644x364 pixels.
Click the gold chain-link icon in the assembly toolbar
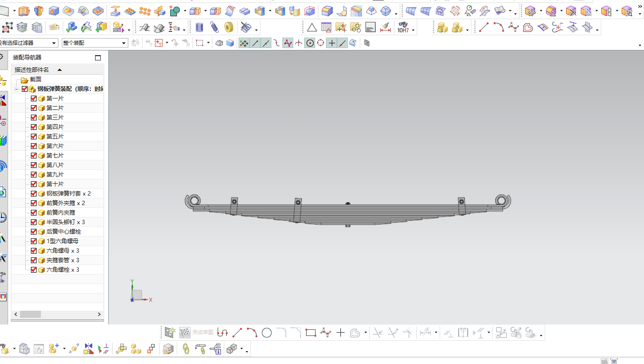click(186, 349)
